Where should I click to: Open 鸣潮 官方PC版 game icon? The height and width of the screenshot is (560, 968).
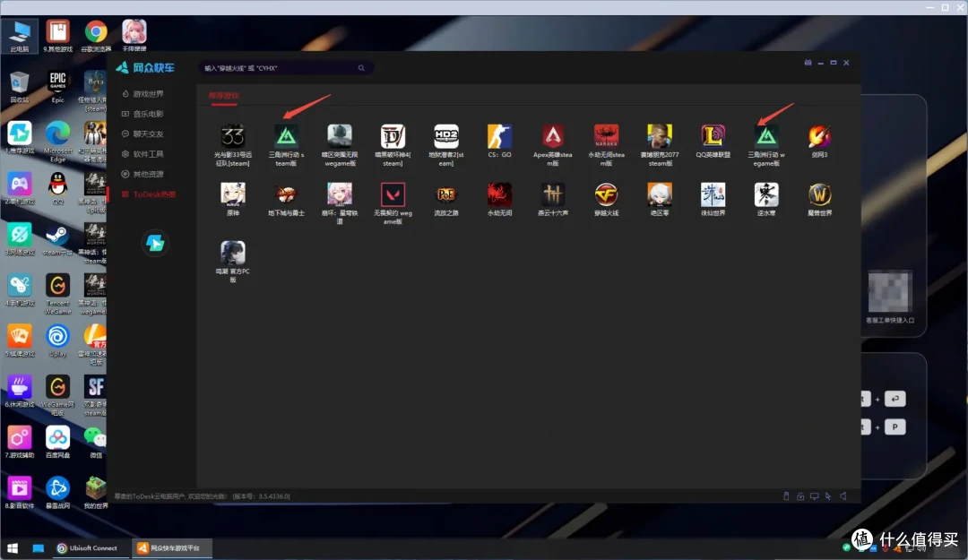coord(233,253)
